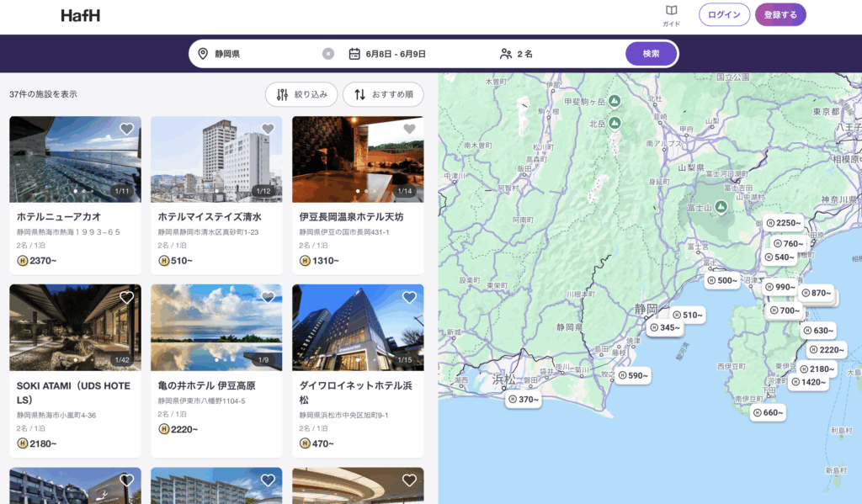
Task: Click the location pin icon in search bar
Action: tap(203, 54)
